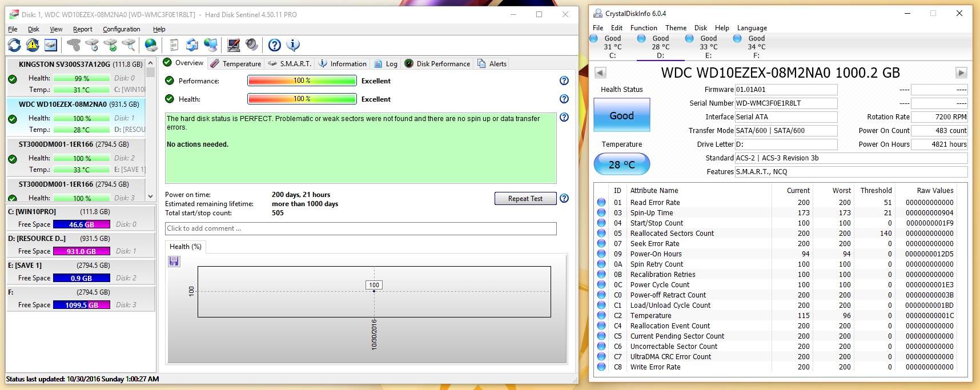Go to previous disk in CrystalDiskInfo
Screen dimensions: 980x390
600,73
